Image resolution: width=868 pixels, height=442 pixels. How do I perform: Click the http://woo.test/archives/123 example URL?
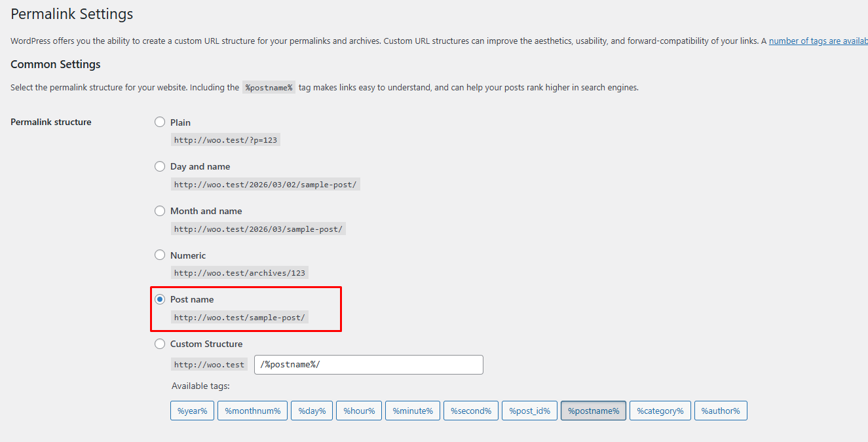(240, 273)
